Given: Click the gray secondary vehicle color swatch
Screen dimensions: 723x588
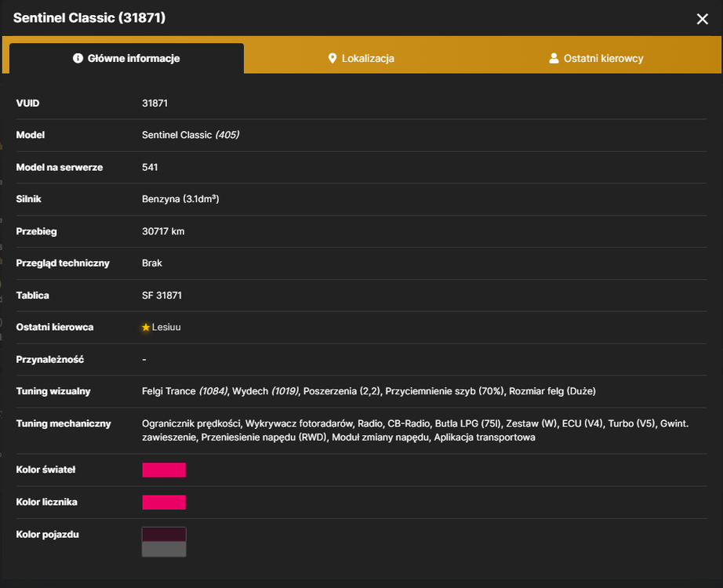Looking at the screenshot, I should pos(164,550).
